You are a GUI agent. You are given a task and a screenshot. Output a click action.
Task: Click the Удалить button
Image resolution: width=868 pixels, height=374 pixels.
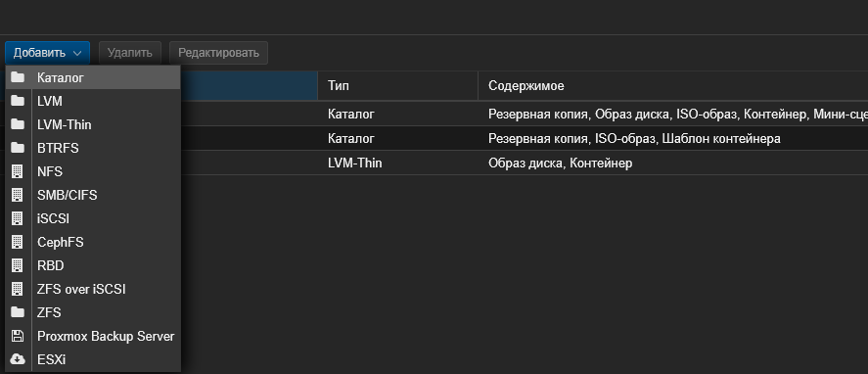[x=130, y=53]
